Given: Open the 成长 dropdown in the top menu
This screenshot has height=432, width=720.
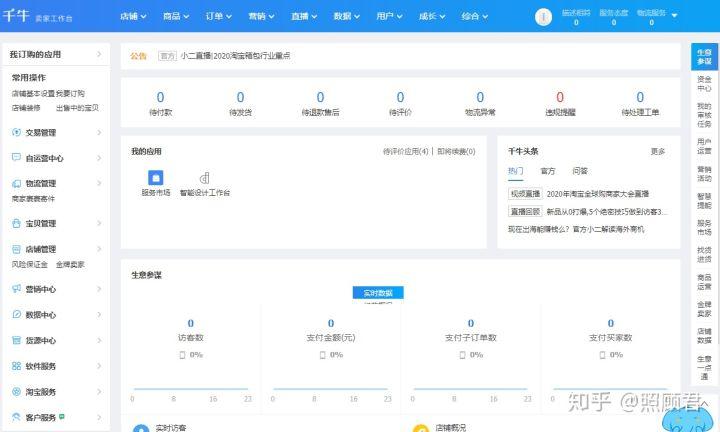Looking at the screenshot, I should point(432,16).
